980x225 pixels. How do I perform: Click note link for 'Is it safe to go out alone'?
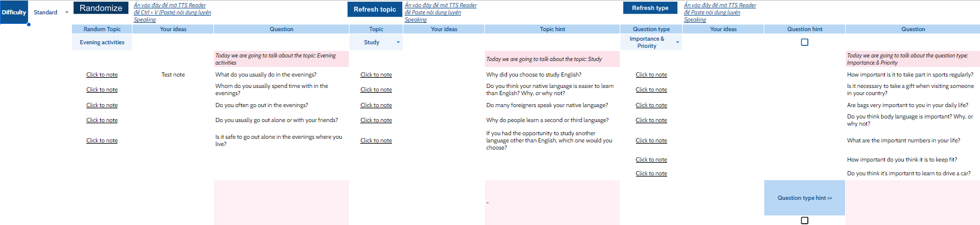tap(102, 141)
